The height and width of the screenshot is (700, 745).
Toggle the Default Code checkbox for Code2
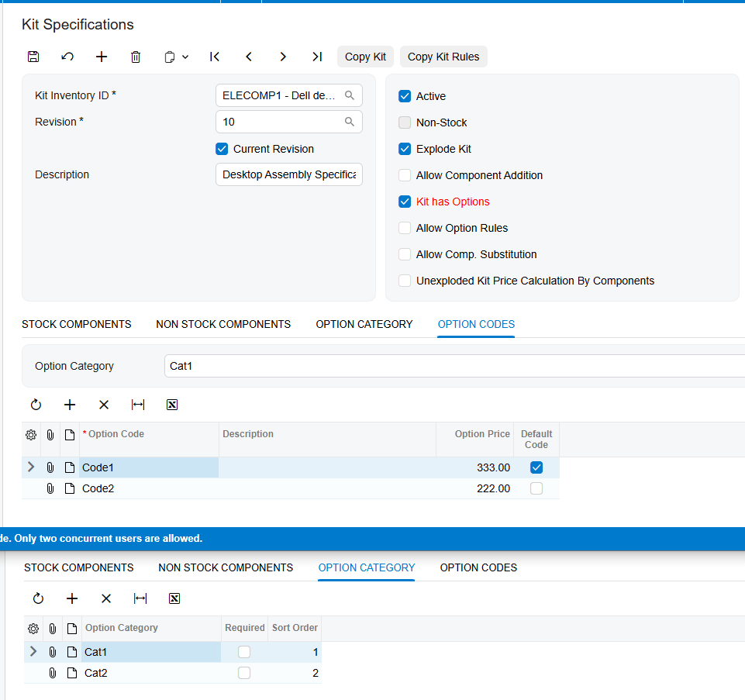coord(536,488)
